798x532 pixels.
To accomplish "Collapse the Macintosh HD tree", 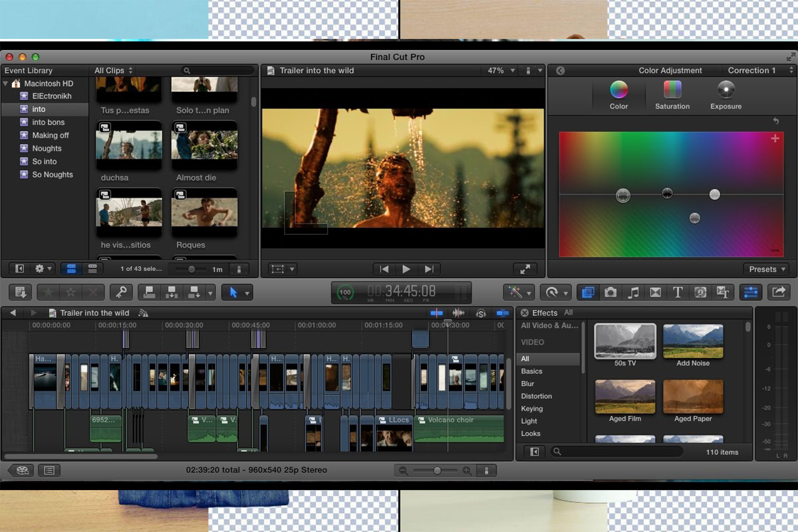I will click(x=6, y=84).
